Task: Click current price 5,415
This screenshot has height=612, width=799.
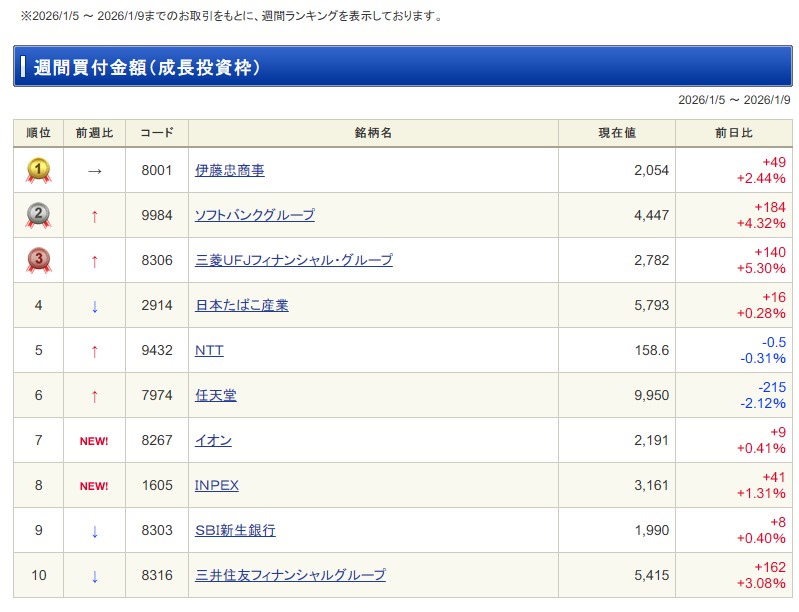Action: pyautogui.click(x=651, y=575)
